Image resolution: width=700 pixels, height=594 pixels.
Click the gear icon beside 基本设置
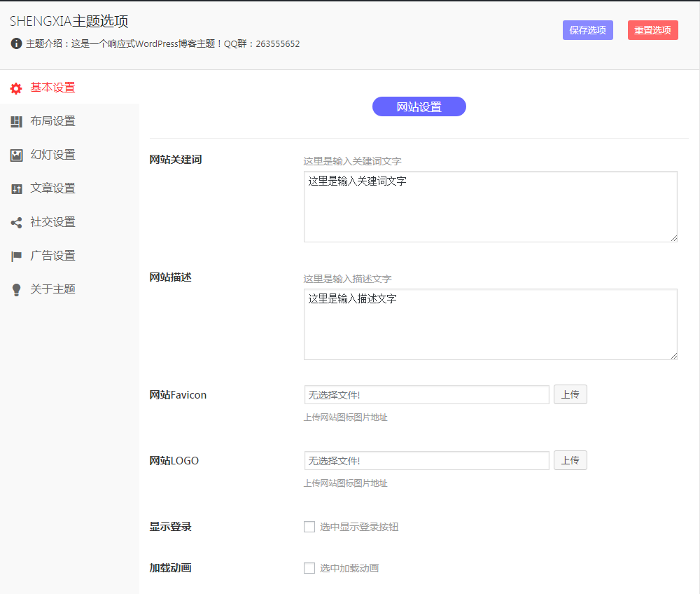16,88
